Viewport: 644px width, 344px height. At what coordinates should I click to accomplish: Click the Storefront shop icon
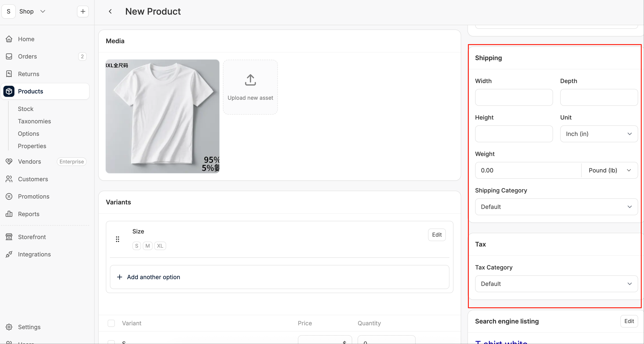pyautogui.click(x=9, y=237)
